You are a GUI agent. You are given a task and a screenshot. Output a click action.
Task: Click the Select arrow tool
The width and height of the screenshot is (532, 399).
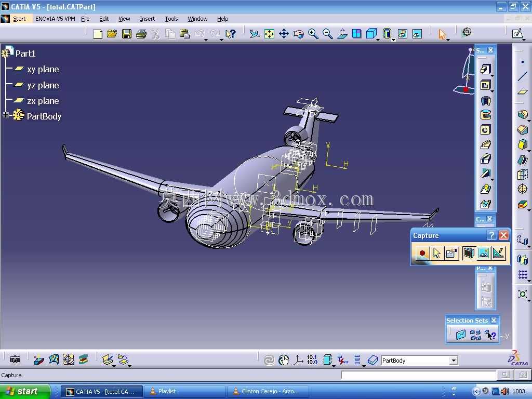pyautogui.click(x=442, y=34)
